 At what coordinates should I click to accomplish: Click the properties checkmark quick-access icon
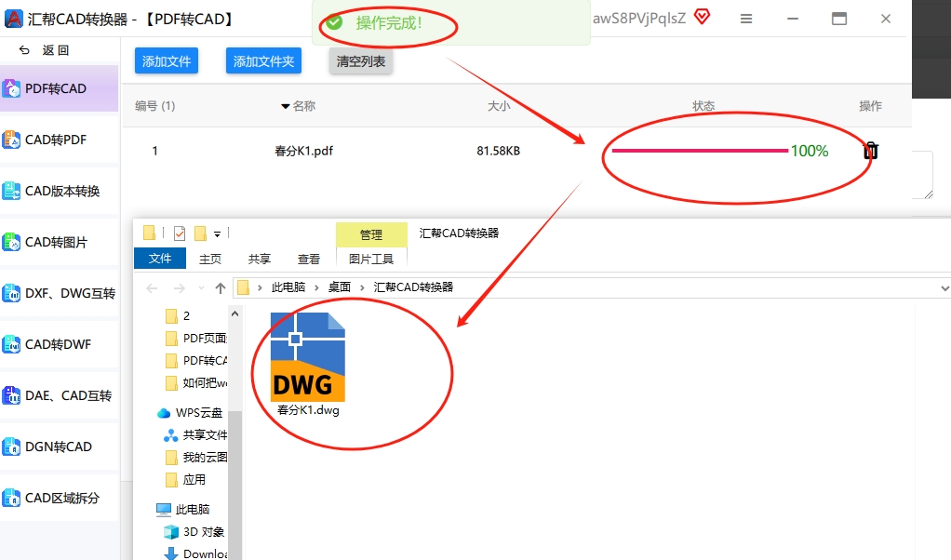180,233
